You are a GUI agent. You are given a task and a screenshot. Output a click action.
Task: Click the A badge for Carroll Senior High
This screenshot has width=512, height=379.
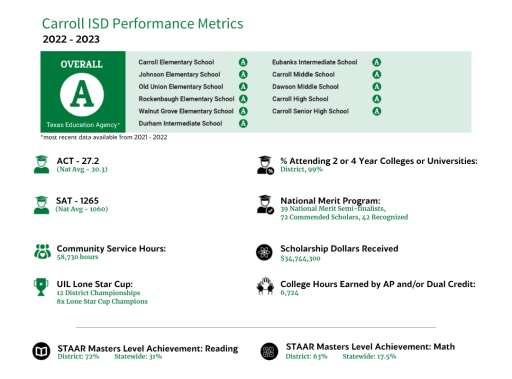point(377,111)
